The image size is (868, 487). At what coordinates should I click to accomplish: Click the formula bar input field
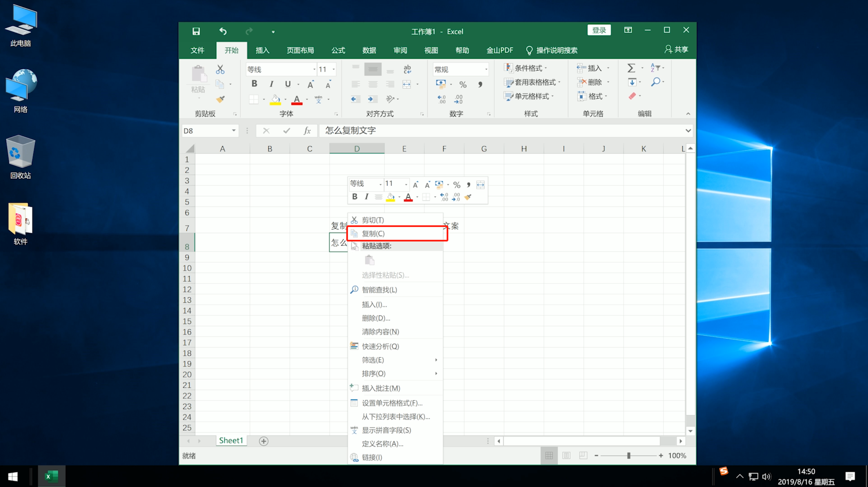[x=502, y=131]
